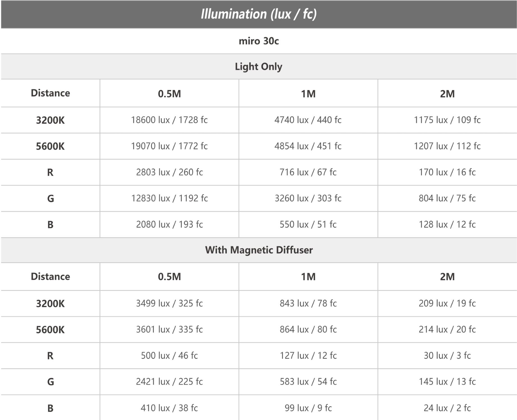Click the Light Only section header
The width and height of the screenshot is (517, 420).
258,66
